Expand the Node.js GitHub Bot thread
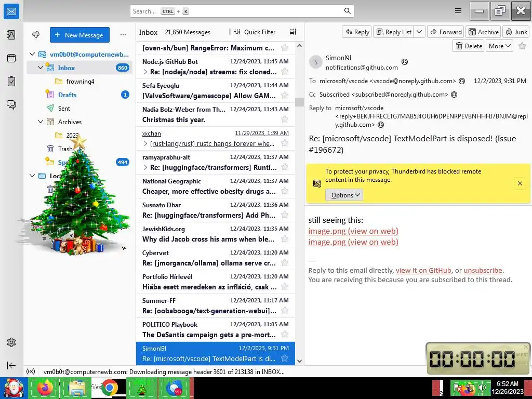Image resolution: width=532 pixels, height=399 pixels. click(x=145, y=72)
